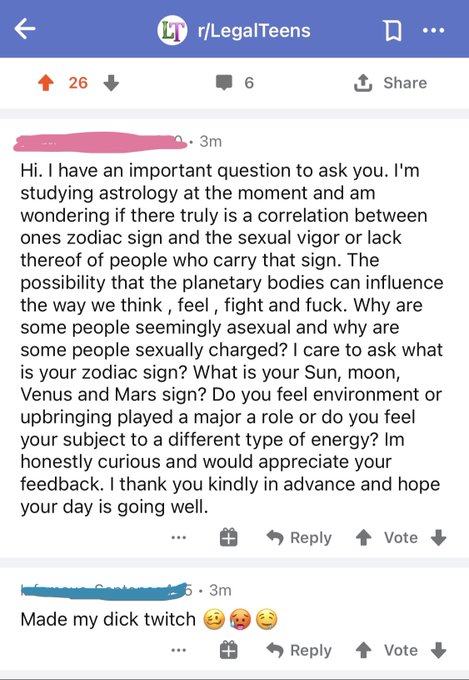Screen dimensions: 469x680
Task: Reply to the astrology comment
Action: (x=299, y=538)
